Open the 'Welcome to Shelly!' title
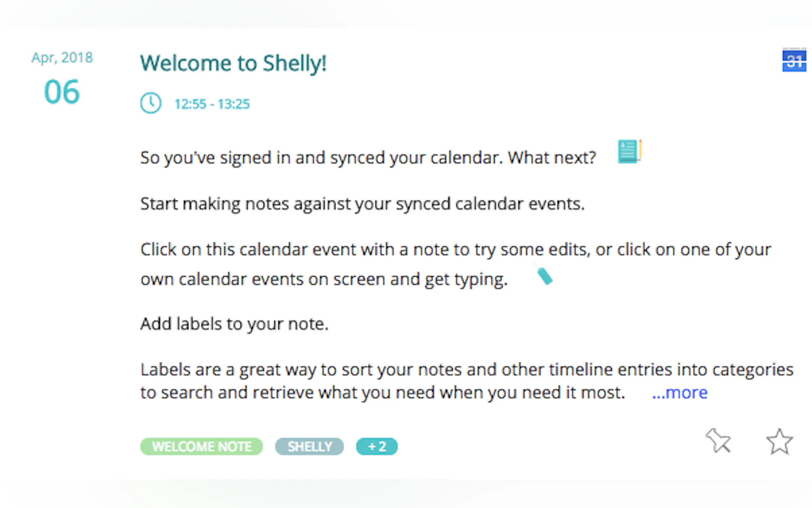Viewport: 812px width, 508px height. click(x=233, y=63)
